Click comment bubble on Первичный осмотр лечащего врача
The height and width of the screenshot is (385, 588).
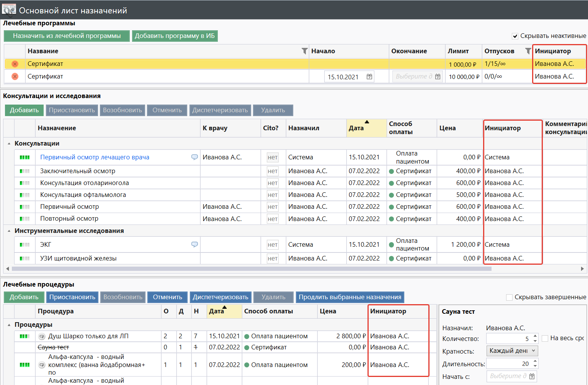click(194, 157)
